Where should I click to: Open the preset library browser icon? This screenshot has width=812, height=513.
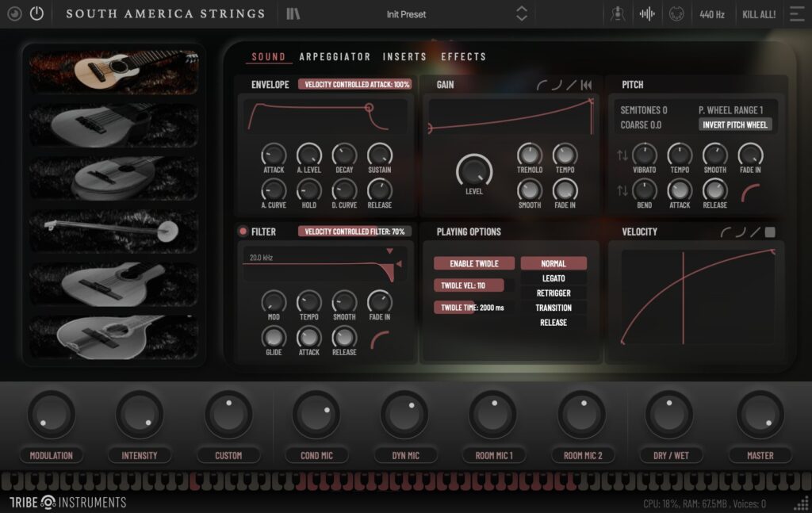293,14
